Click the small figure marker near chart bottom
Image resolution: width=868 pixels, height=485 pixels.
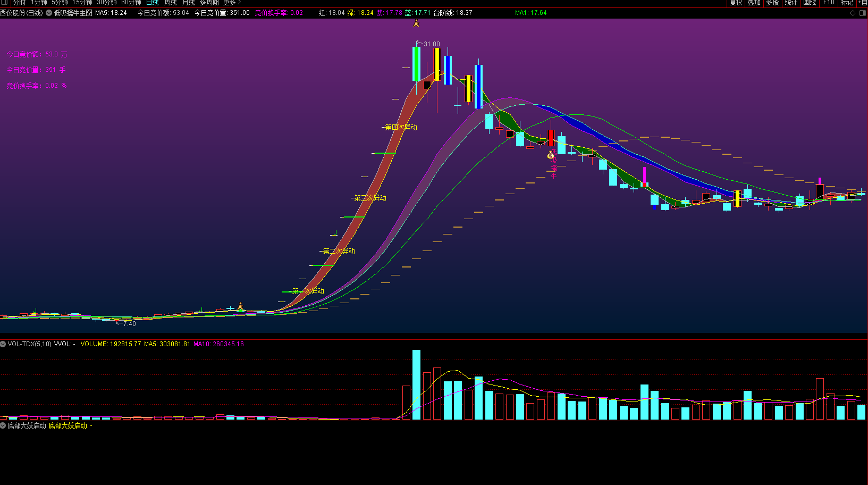click(240, 306)
